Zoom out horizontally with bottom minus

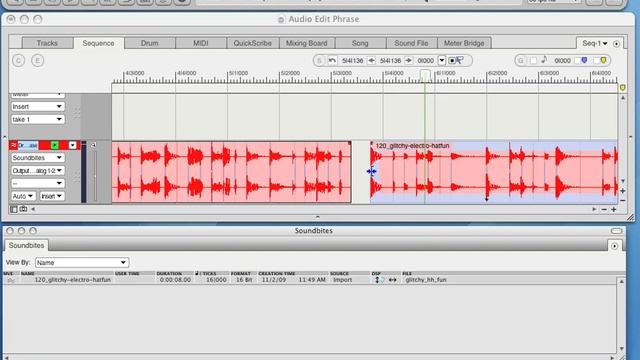(604, 209)
